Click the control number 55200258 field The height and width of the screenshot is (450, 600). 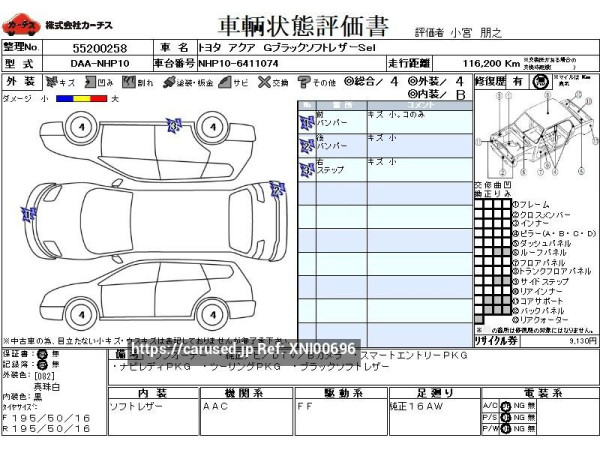(98, 48)
